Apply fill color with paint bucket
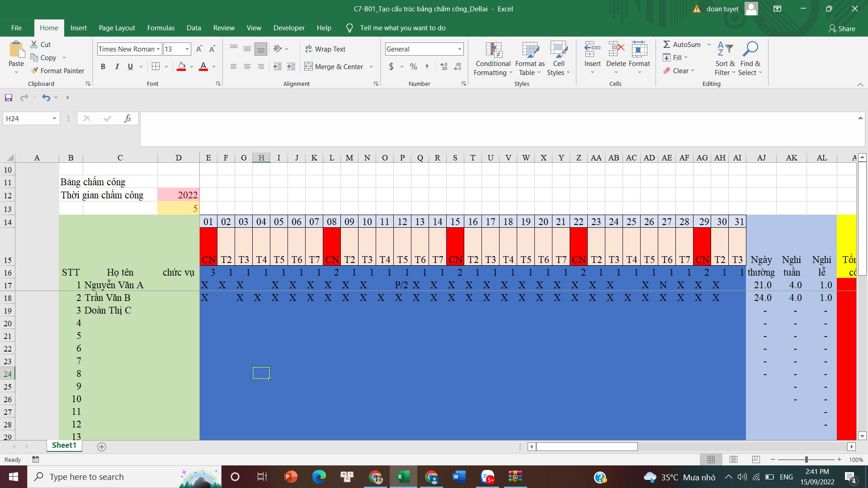868x488 pixels. click(x=182, y=66)
